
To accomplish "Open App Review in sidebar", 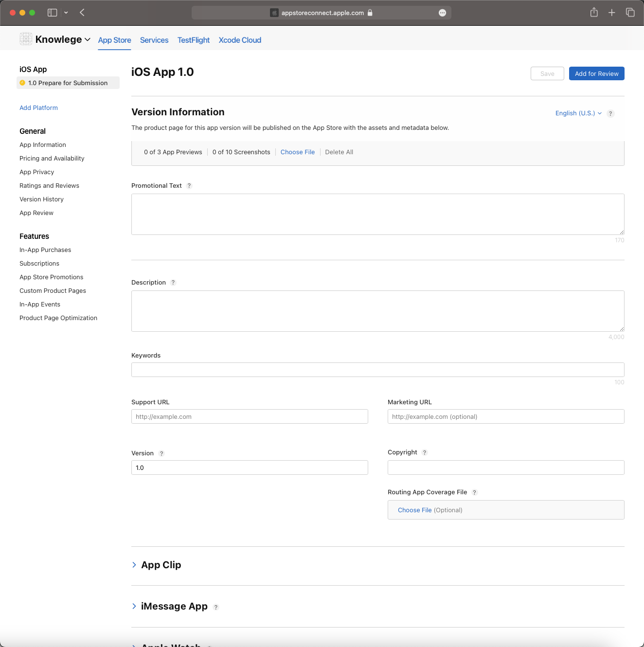I will [36, 213].
